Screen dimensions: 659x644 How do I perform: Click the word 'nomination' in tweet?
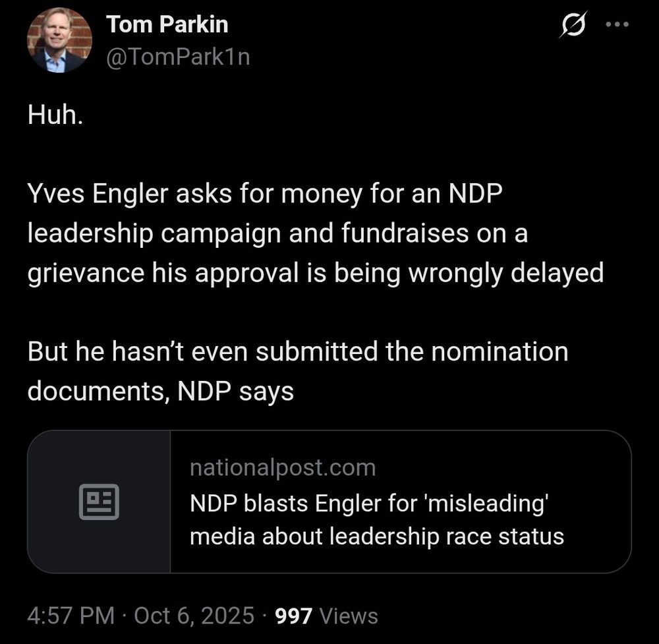pyautogui.click(x=499, y=351)
